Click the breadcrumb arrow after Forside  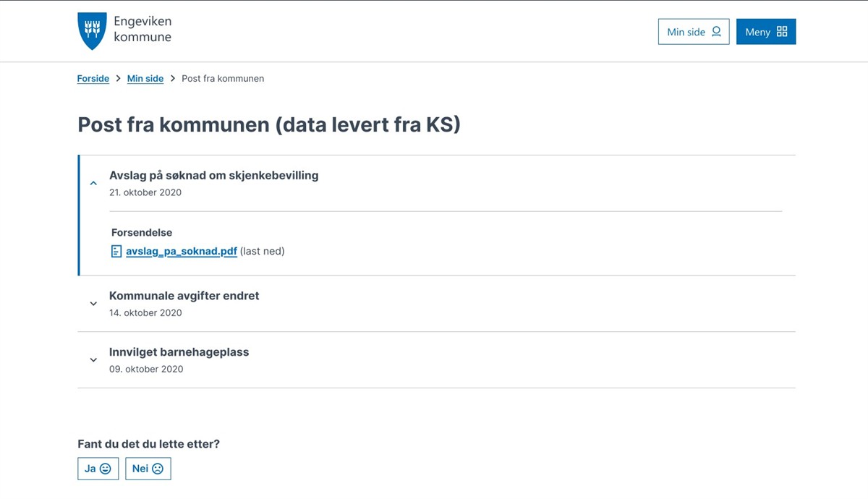coord(119,78)
